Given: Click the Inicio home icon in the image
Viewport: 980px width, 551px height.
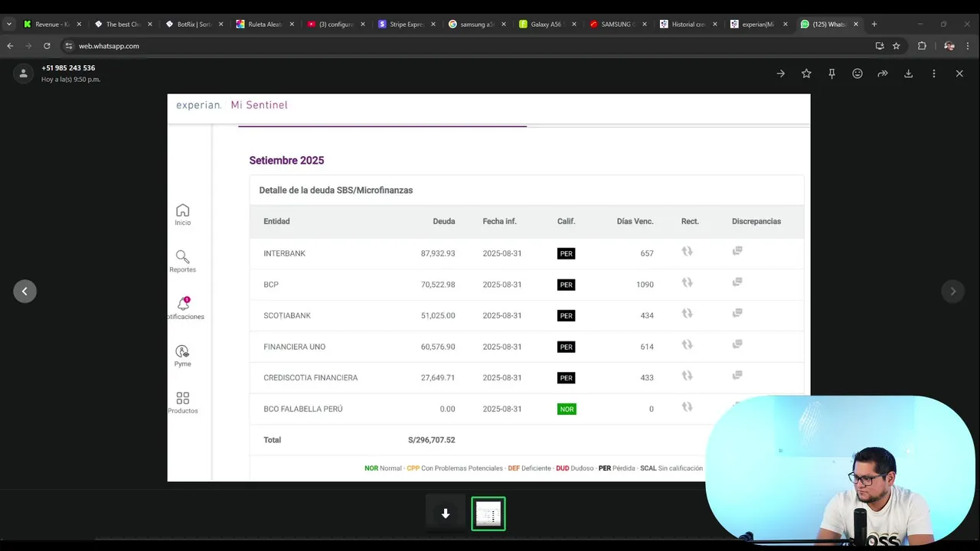Looking at the screenshot, I should (x=182, y=210).
